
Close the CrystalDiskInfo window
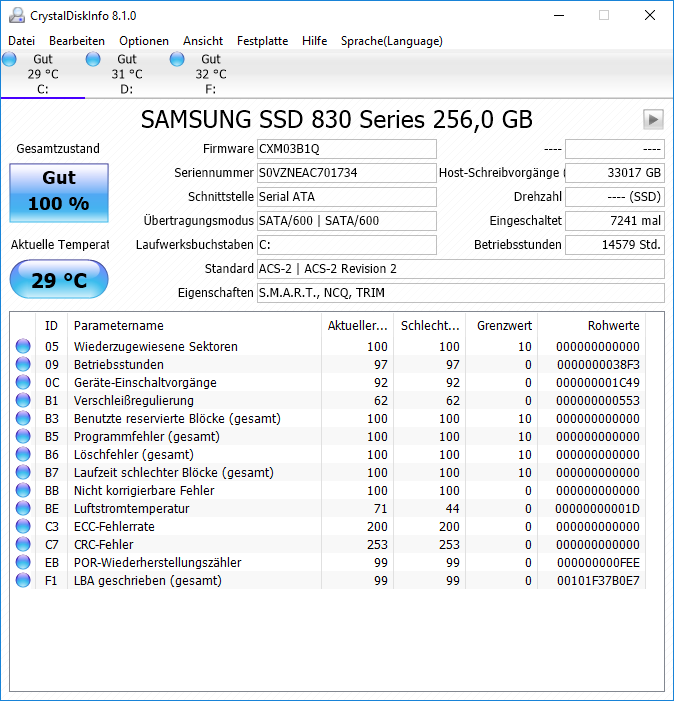click(x=650, y=16)
